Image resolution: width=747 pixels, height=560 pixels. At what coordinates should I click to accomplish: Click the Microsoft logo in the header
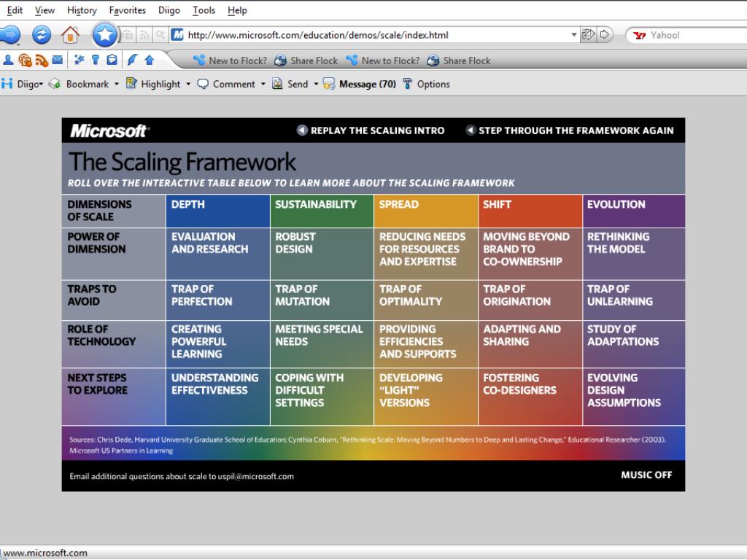click(x=109, y=131)
